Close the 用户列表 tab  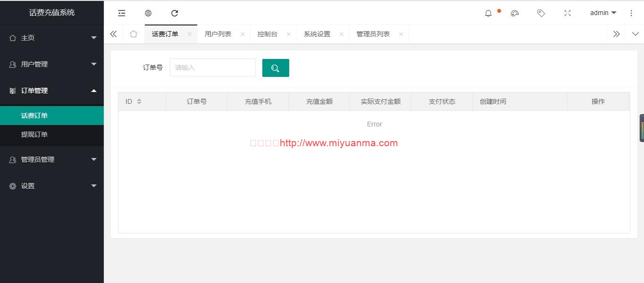pos(243,34)
